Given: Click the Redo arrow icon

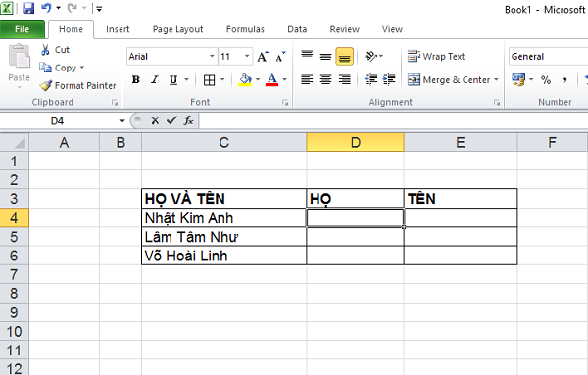Looking at the screenshot, I should click(73, 8).
